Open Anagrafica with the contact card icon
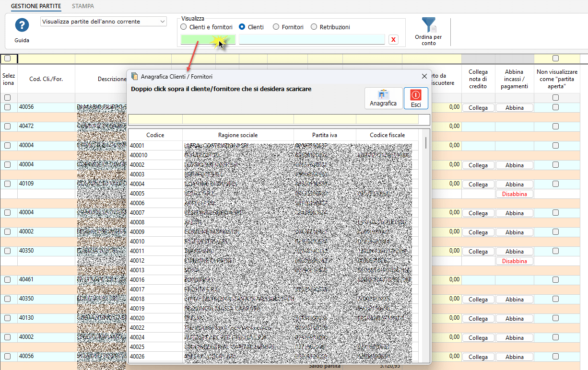Image resolution: width=588 pixels, height=370 pixels. click(383, 98)
